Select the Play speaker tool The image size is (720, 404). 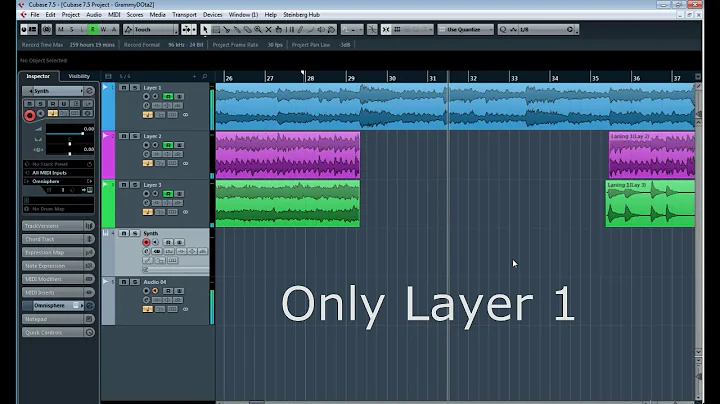point(321,29)
